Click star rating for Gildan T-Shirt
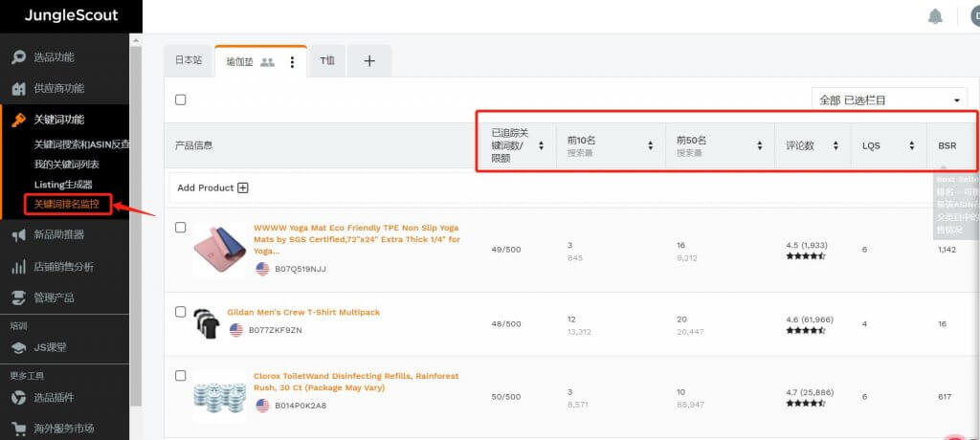 [806, 331]
